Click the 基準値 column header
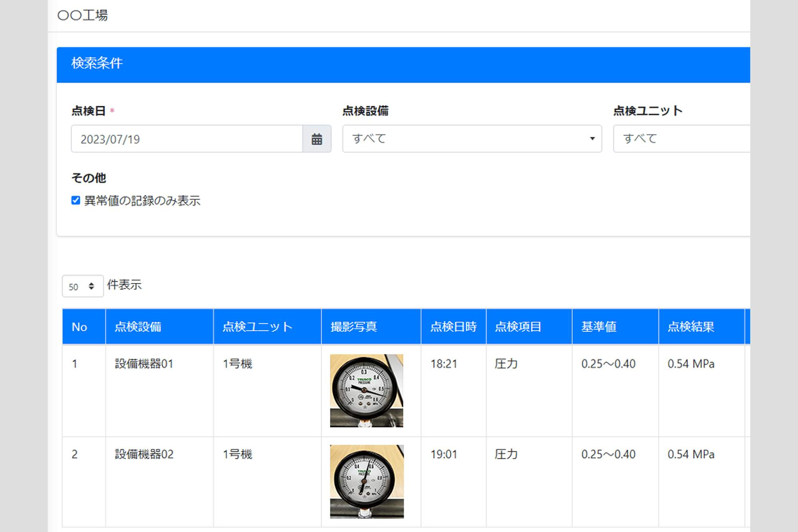The height and width of the screenshot is (532, 798). 598,327
